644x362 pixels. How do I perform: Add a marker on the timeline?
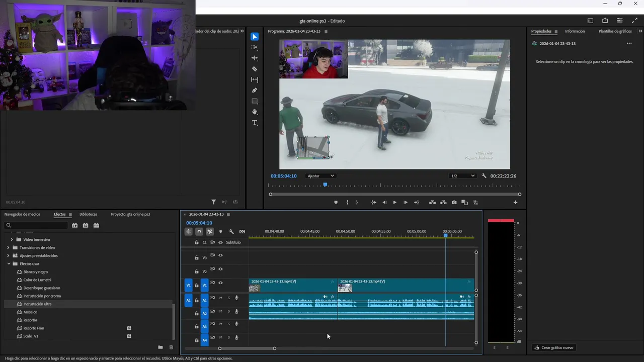220,232
